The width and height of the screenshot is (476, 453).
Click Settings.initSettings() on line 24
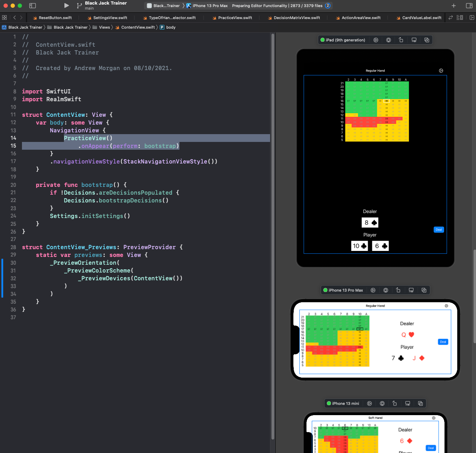[x=90, y=216]
